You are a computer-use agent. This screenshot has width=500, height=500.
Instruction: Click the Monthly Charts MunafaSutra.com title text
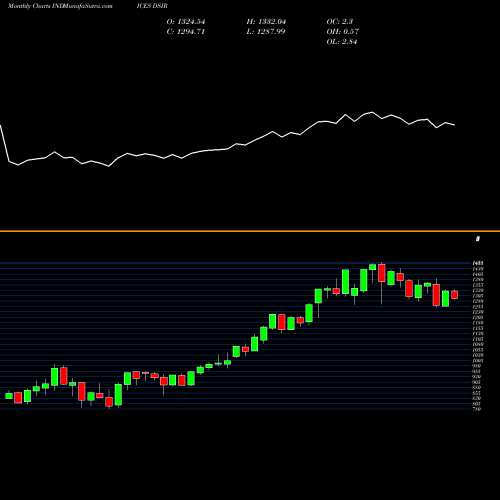60,6
